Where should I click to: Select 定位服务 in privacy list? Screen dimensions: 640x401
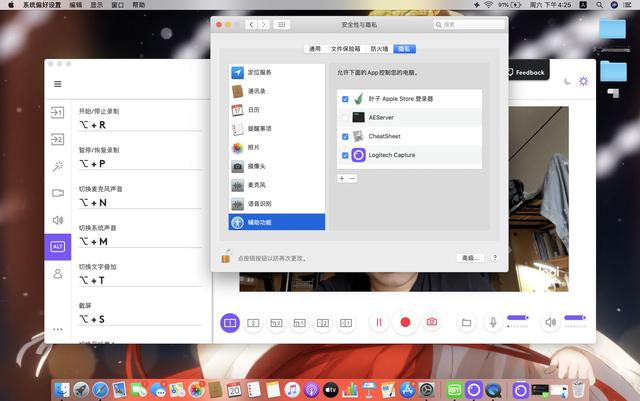(x=277, y=72)
